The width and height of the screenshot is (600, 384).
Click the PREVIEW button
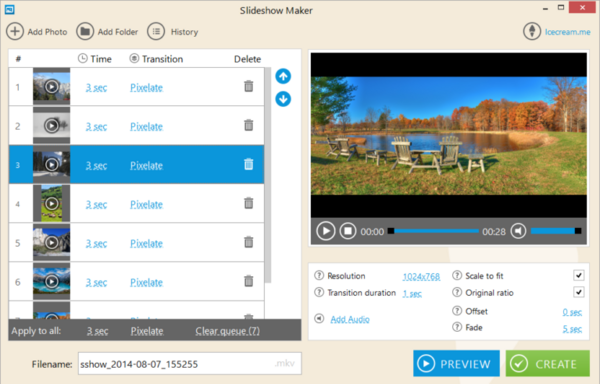[456, 363]
